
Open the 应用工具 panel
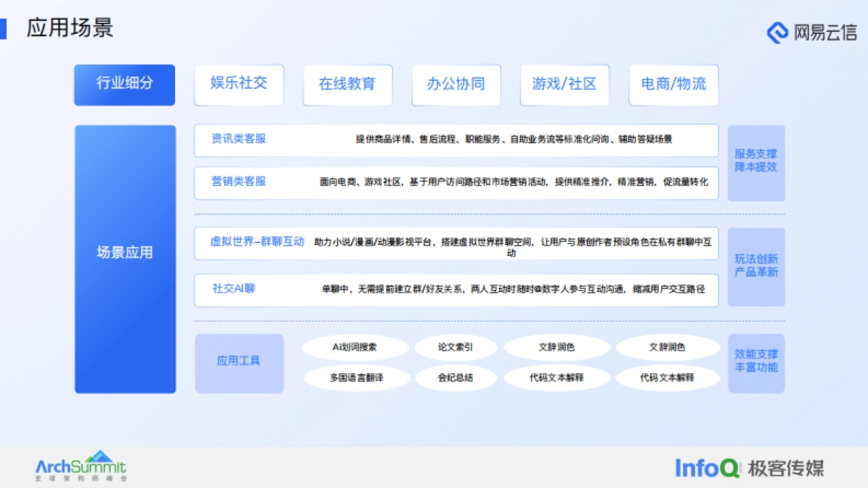click(x=239, y=363)
